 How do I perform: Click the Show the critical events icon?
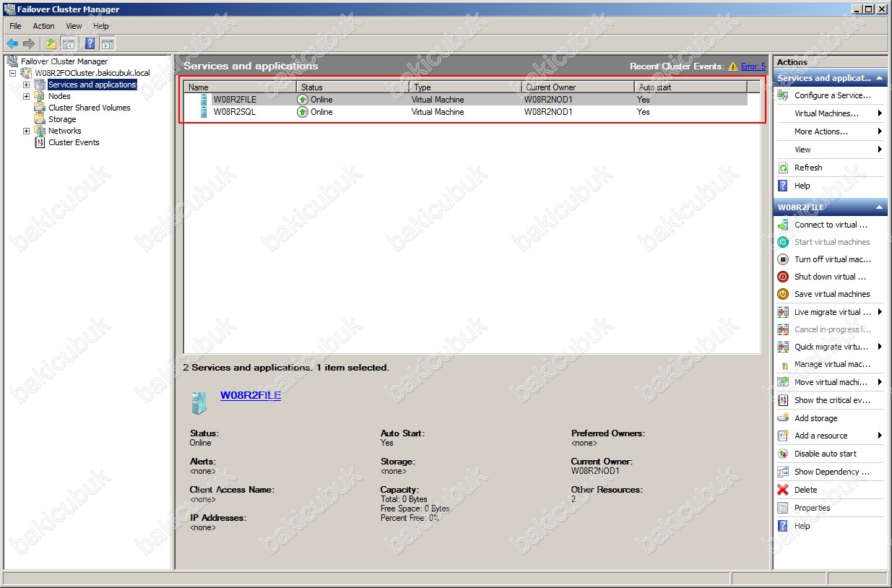coord(783,400)
